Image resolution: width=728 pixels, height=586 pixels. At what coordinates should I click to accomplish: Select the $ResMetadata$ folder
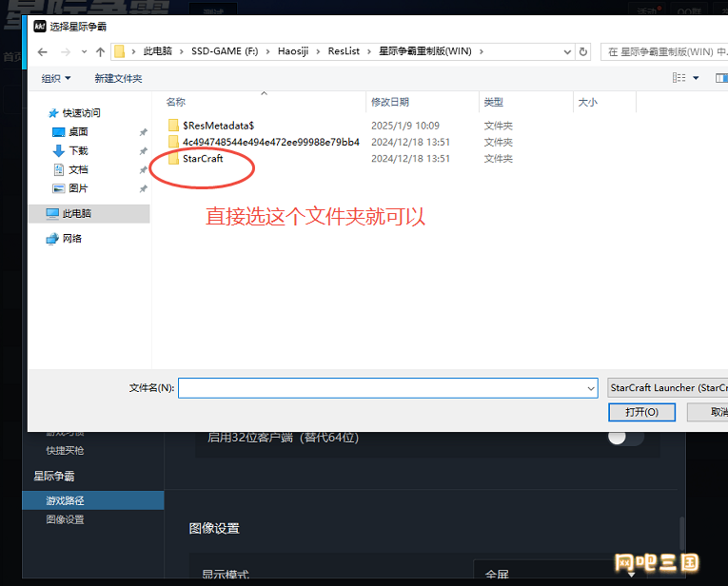tap(217, 126)
